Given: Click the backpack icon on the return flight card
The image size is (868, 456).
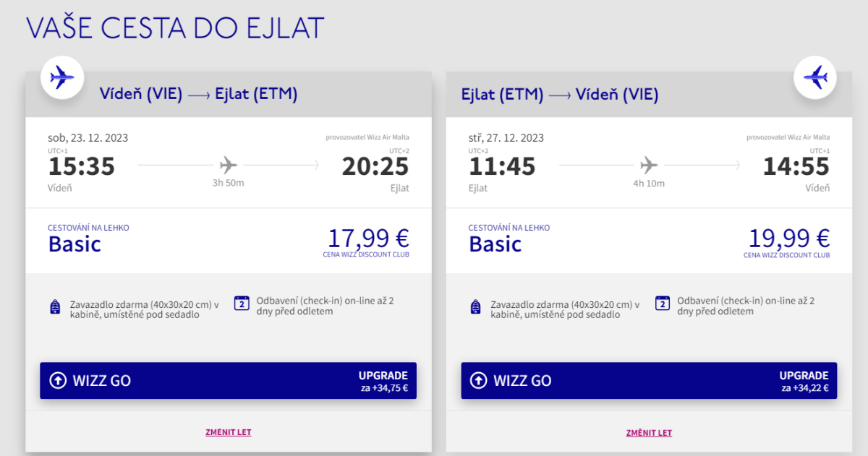Looking at the screenshot, I should (x=476, y=308).
